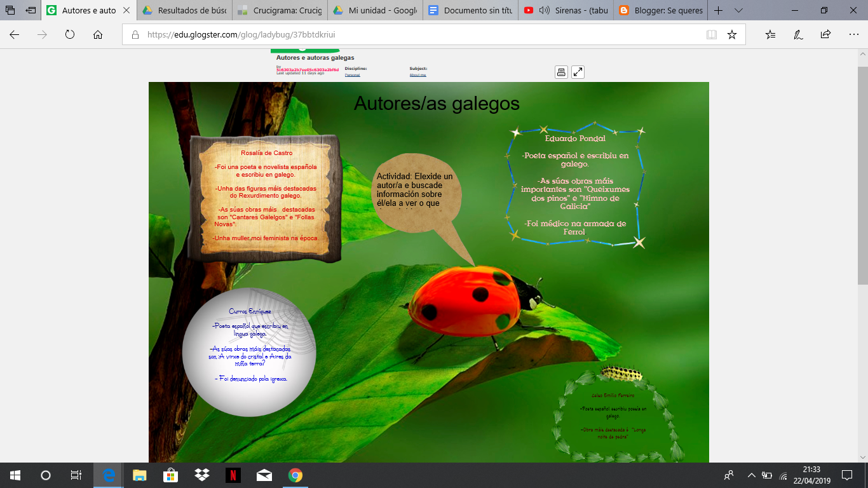Screen dimensions: 868x488
Task: Open the Cortana search circle
Action: [46, 475]
